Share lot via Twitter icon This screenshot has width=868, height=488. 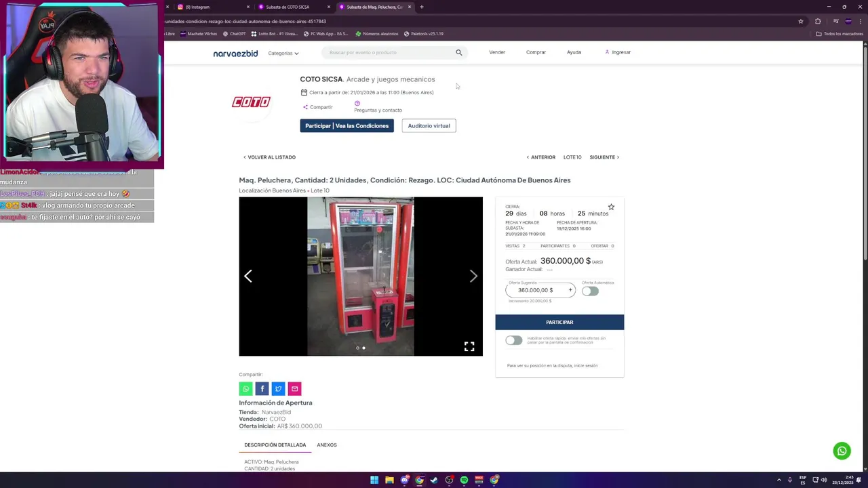point(278,388)
